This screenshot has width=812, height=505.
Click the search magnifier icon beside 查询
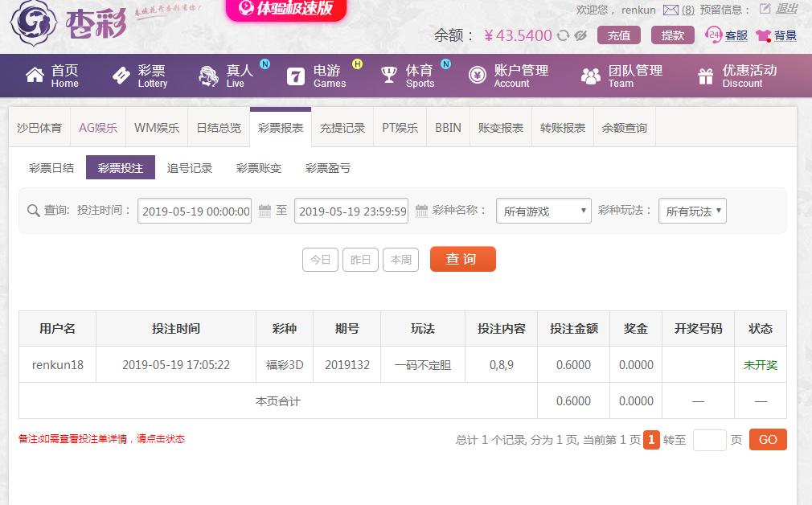point(33,211)
